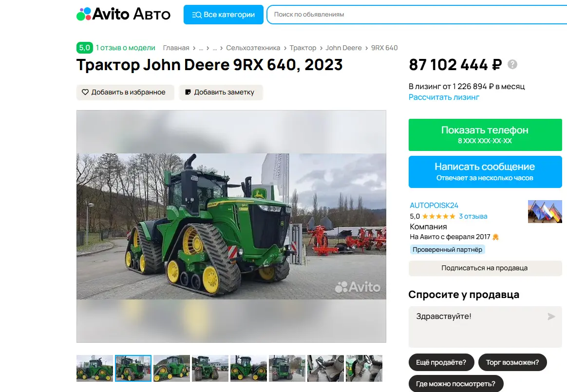Click the price 87 102 444 ₽
The height and width of the screenshot is (392, 567).
pyautogui.click(x=455, y=65)
